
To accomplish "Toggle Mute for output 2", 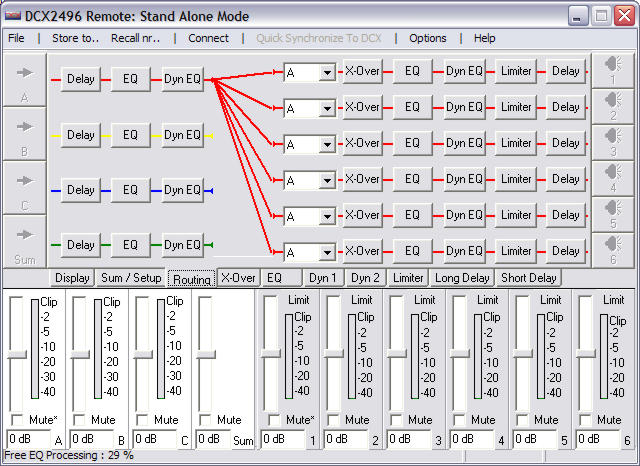I will (333, 419).
